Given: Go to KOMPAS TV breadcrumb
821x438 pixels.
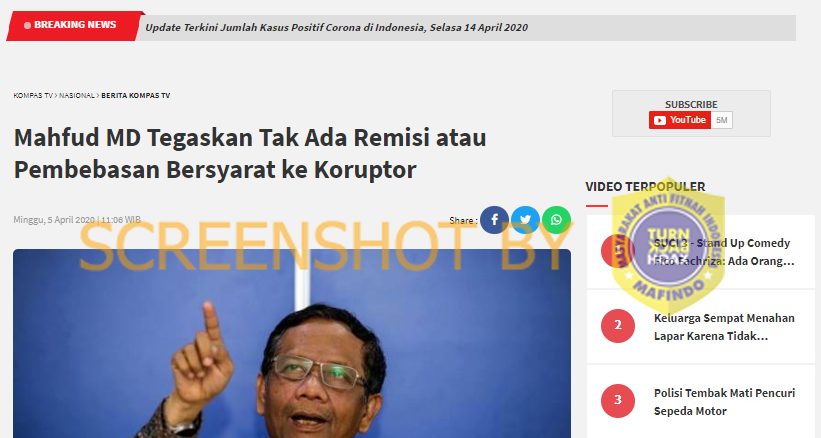Looking at the screenshot, I should [x=33, y=96].
